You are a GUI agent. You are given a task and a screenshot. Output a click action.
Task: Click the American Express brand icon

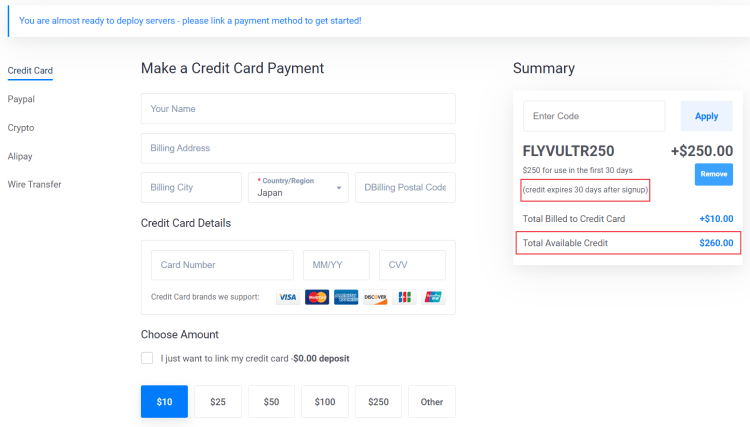click(x=346, y=297)
